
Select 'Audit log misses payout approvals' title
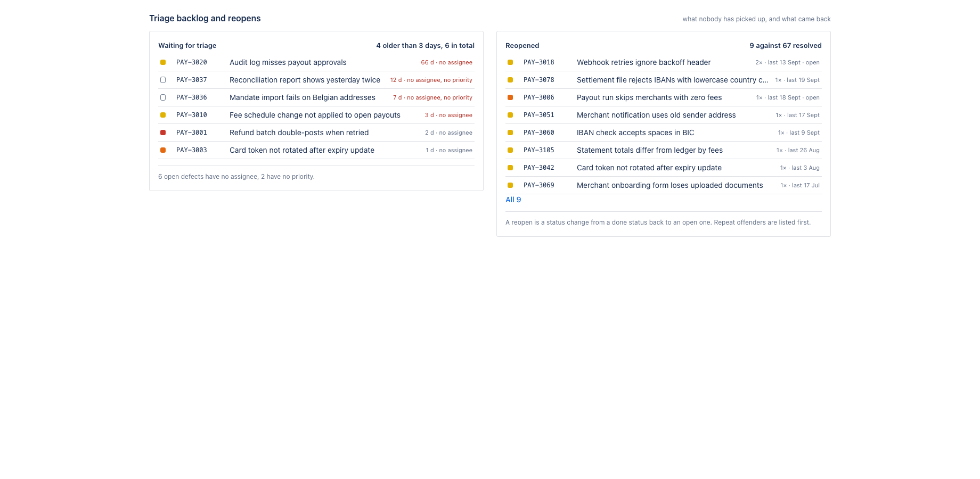pyautogui.click(x=288, y=62)
